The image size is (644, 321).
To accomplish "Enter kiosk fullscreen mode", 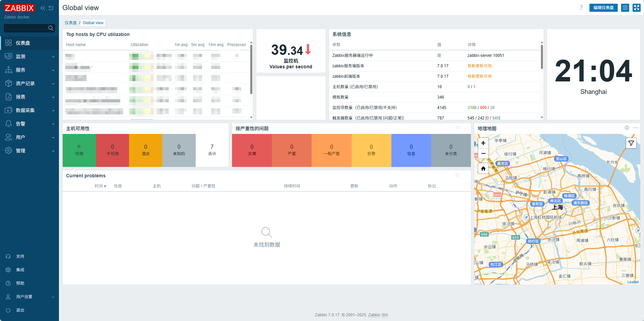I will click(x=636, y=8).
